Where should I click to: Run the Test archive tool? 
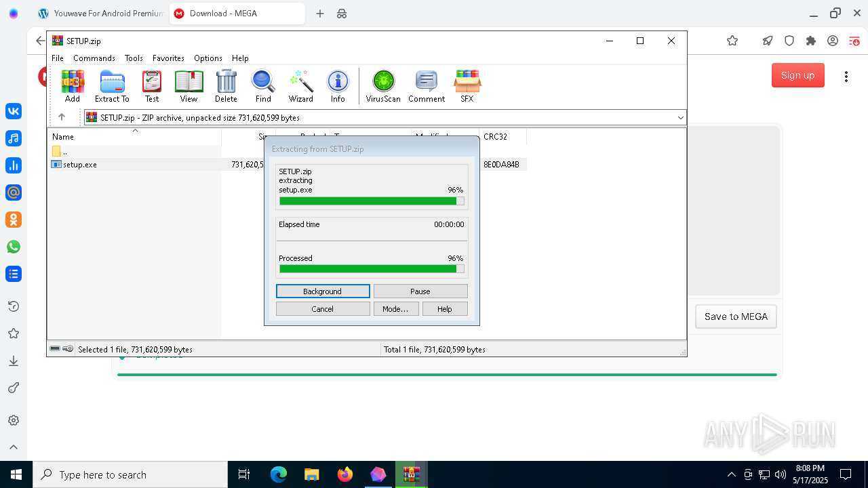[x=152, y=86]
